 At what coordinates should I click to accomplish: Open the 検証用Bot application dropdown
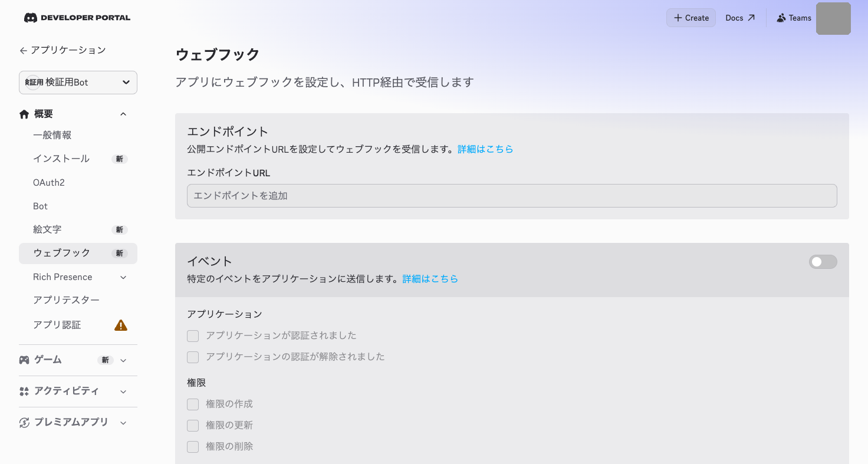point(78,83)
